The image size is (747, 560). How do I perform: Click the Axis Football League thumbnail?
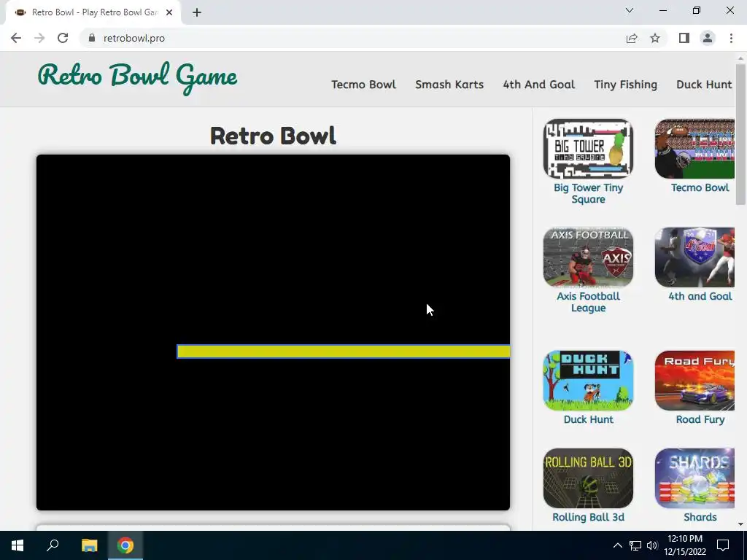[589, 257]
